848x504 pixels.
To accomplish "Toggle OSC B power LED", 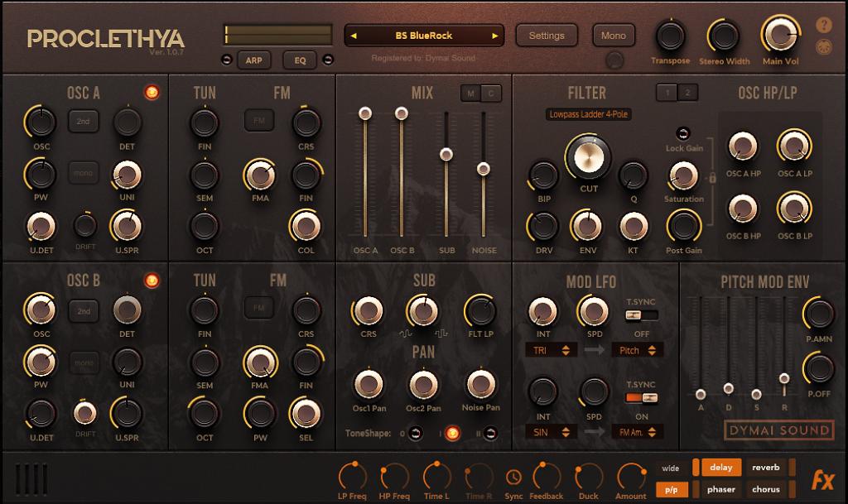I will (152, 281).
